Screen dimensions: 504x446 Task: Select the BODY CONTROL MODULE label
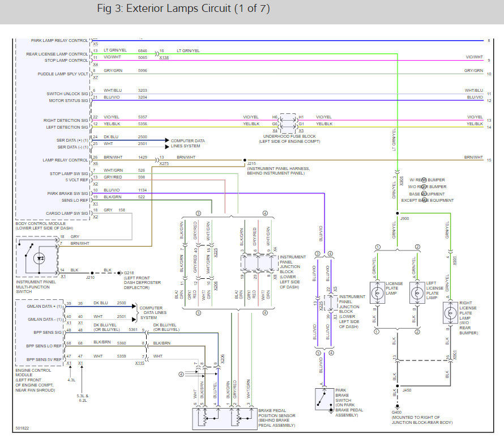pyautogui.click(x=41, y=223)
